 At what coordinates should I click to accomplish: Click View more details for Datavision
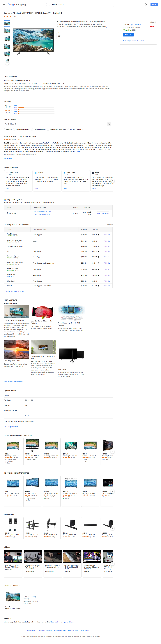(103, 213)
